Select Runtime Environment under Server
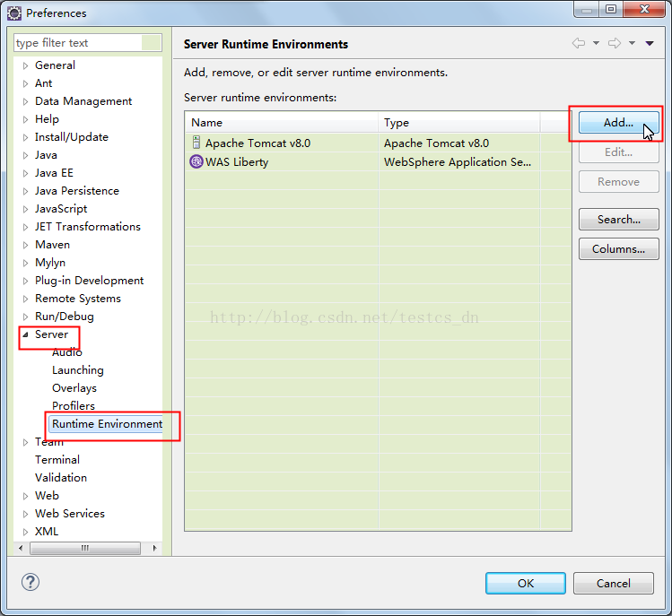This screenshot has width=672, height=616. pyautogui.click(x=107, y=424)
